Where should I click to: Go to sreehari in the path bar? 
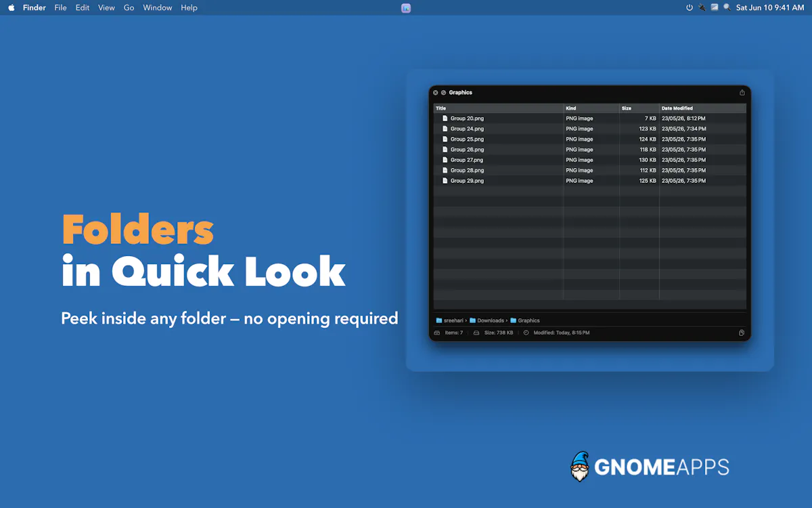coord(453,320)
